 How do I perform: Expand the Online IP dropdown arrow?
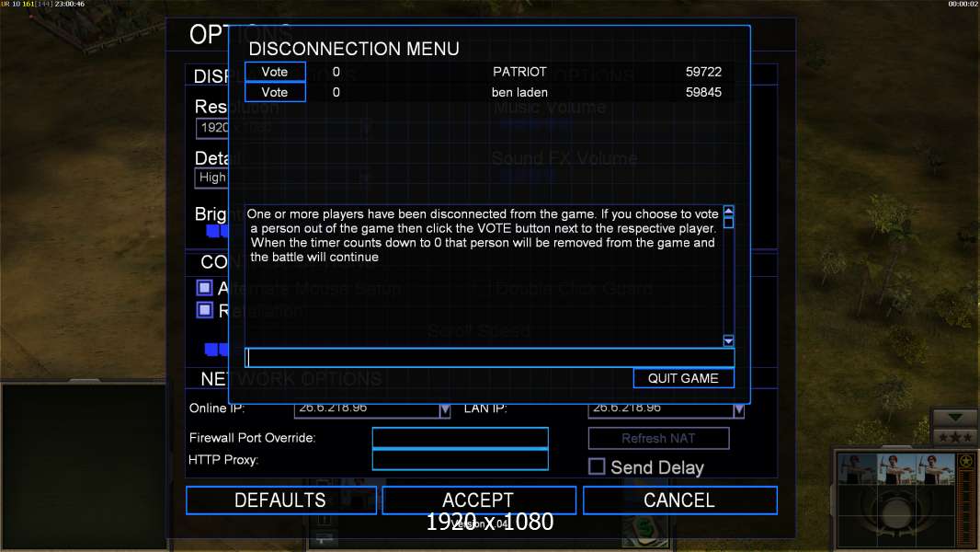(x=444, y=410)
